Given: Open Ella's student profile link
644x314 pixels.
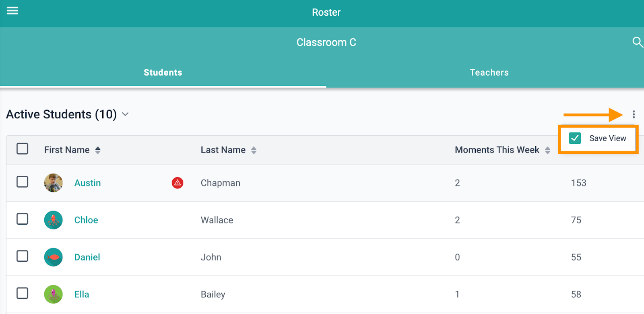Looking at the screenshot, I should pyautogui.click(x=82, y=294).
